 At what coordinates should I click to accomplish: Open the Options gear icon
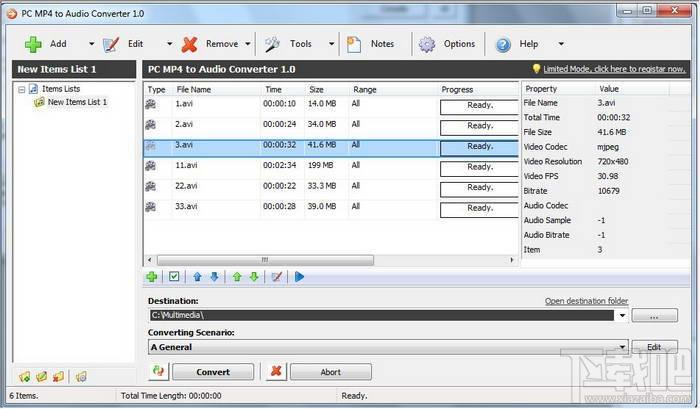tap(427, 44)
